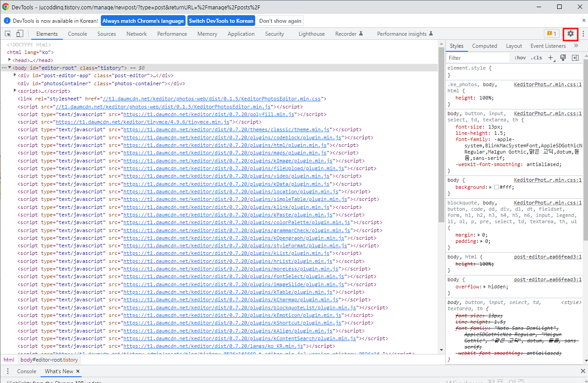Expand the background property triangle
This screenshot has height=383, width=588.
point(491,187)
